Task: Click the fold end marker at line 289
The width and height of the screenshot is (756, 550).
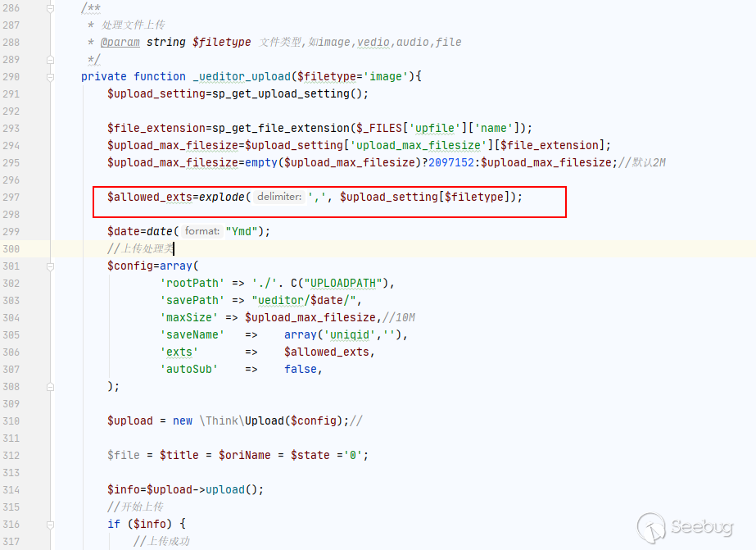Action: pyautogui.click(x=50, y=59)
